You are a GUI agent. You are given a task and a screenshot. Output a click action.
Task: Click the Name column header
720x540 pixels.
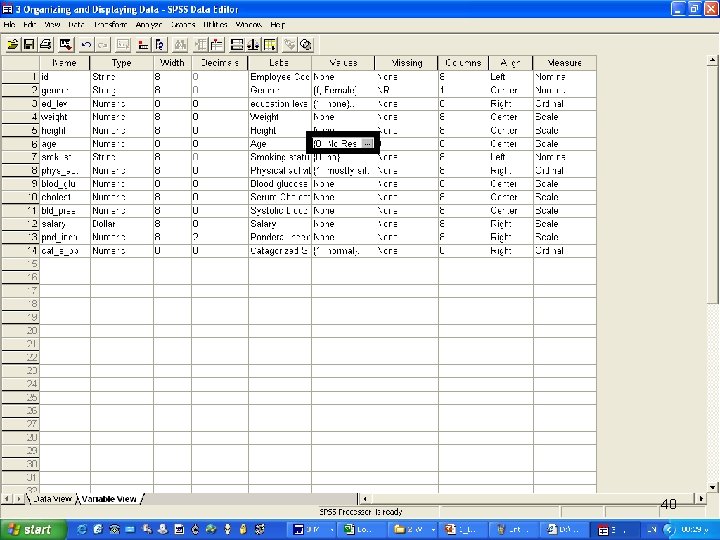point(64,63)
